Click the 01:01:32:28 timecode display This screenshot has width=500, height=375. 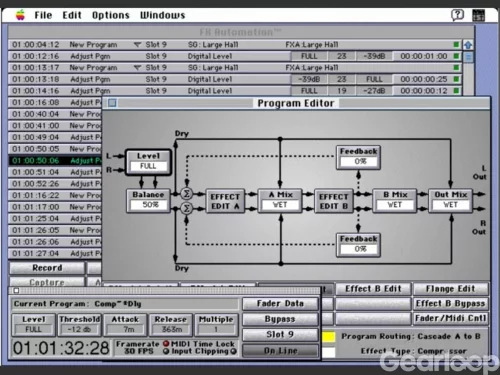click(x=61, y=348)
